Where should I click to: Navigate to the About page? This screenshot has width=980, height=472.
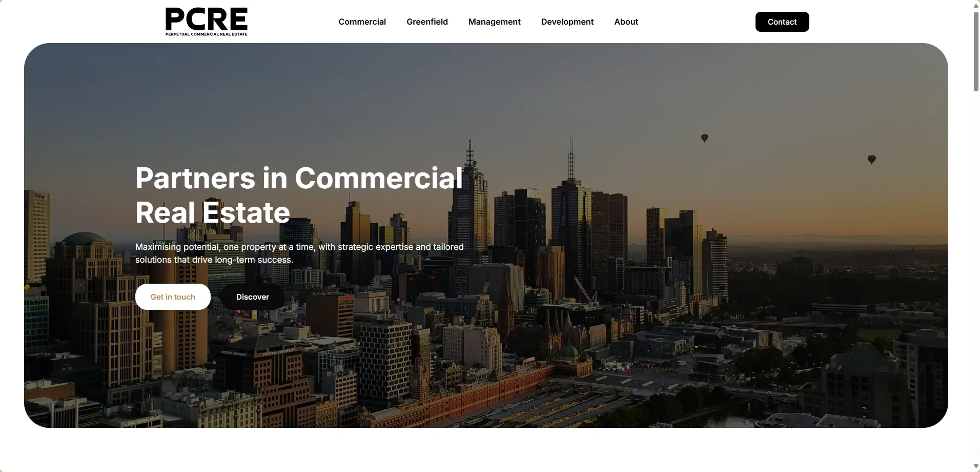[x=626, y=22]
